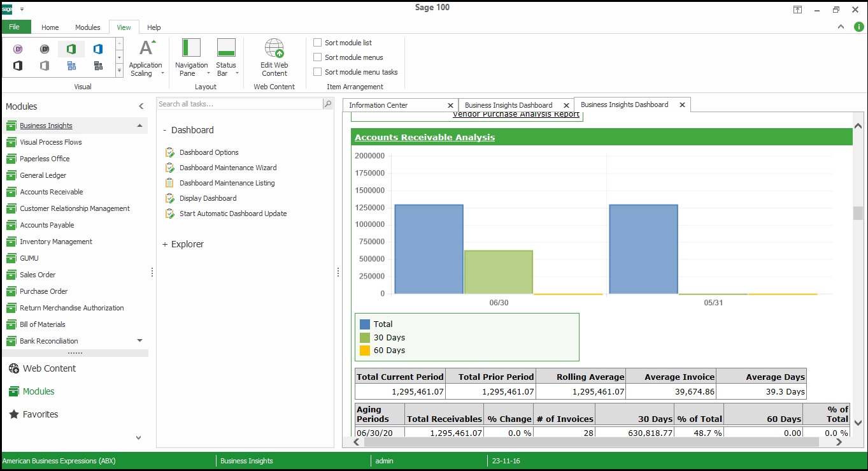Expand navigation pane options chevron at bottom
The height and width of the screenshot is (471, 868).
pyautogui.click(x=139, y=437)
